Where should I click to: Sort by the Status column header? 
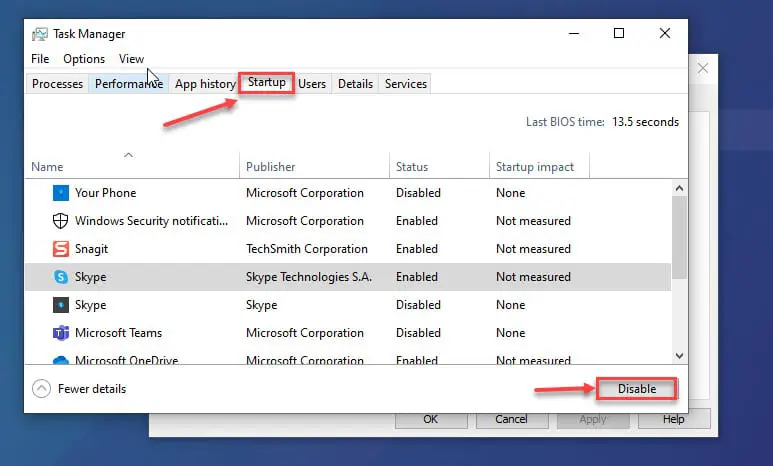tap(439, 167)
